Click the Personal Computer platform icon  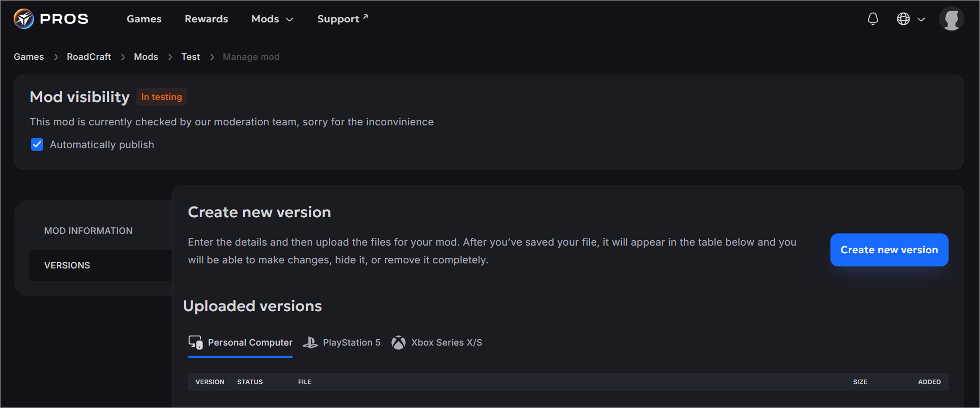[196, 343]
